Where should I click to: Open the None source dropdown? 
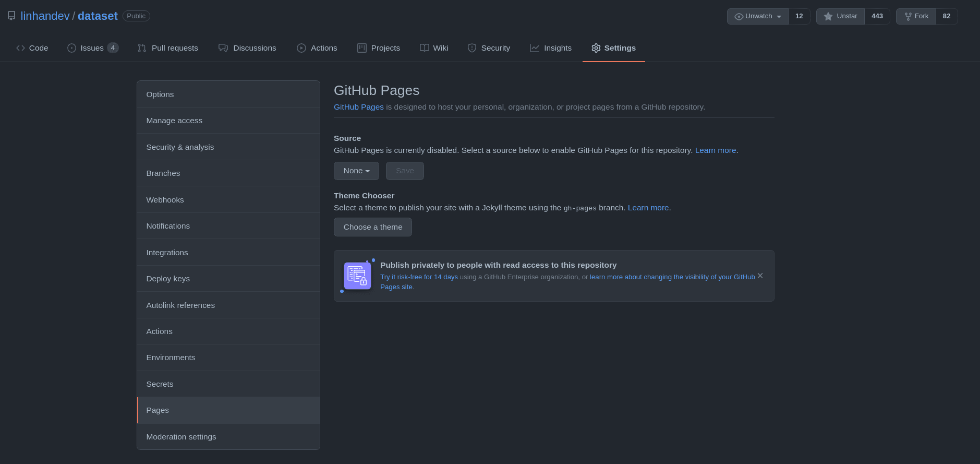[356, 171]
